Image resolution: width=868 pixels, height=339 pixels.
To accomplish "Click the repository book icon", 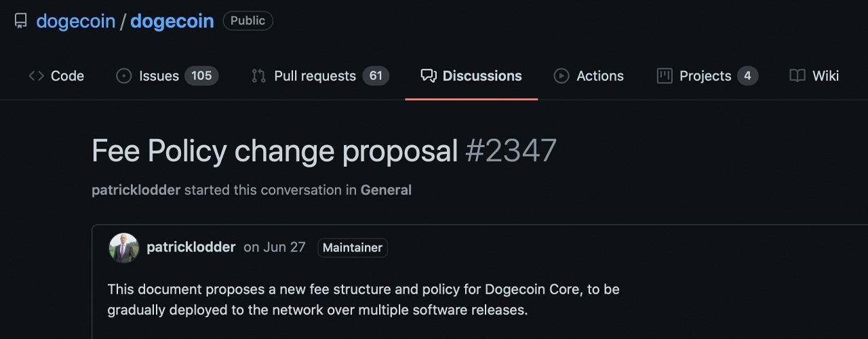I will tap(21, 21).
